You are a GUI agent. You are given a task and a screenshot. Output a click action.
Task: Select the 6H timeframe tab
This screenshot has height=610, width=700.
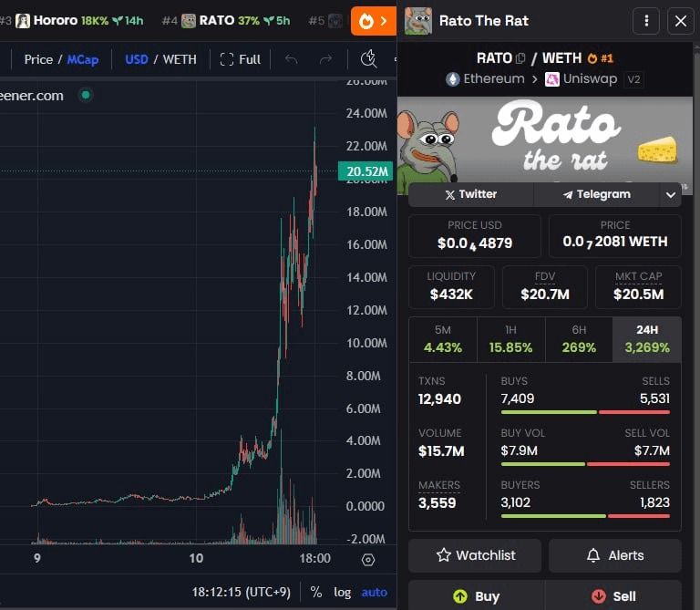click(579, 339)
